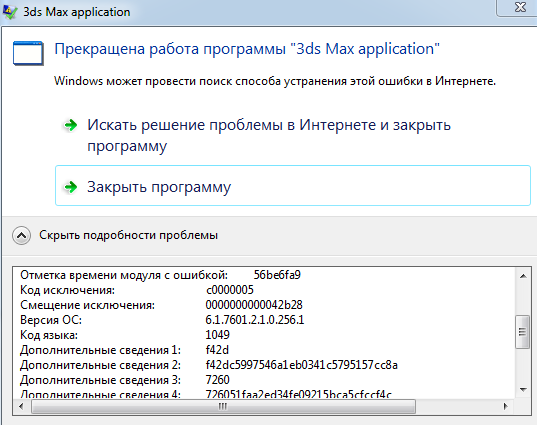This screenshot has height=425, width=537.
Task: Select additional info 1 value f42d
Action: (217, 350)
